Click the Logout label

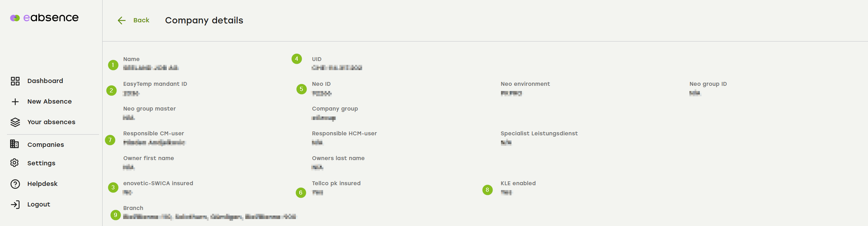coord(39,204)
